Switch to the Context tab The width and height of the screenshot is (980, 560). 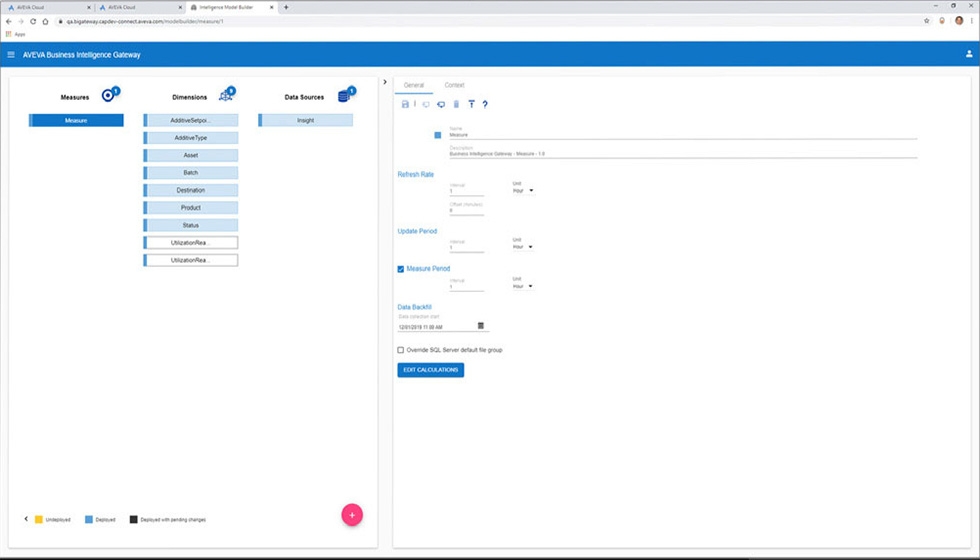tap(454, 86)
